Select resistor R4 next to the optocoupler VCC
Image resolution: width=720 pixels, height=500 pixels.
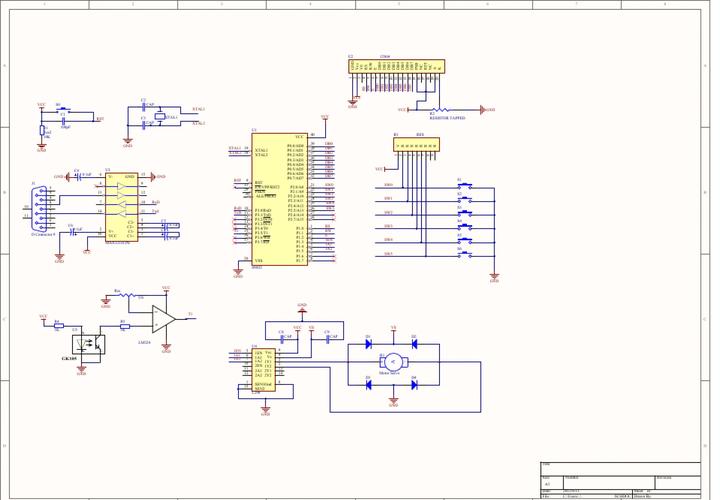click(58, 326)
